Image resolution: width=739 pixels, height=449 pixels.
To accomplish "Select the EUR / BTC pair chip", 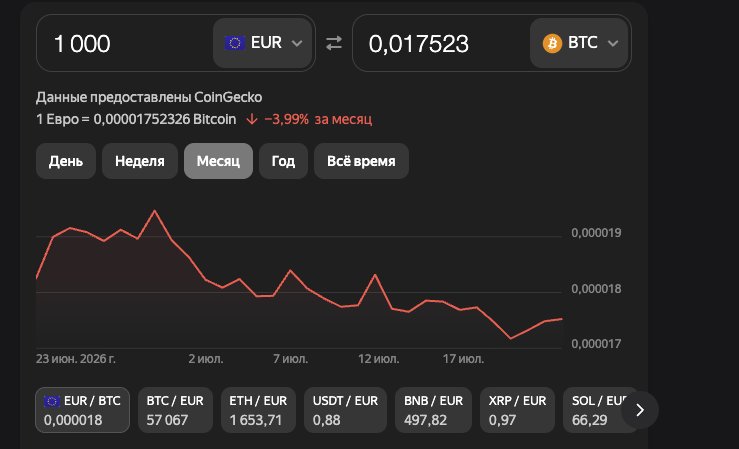I will pyautogui.click(x=82, y=410).
